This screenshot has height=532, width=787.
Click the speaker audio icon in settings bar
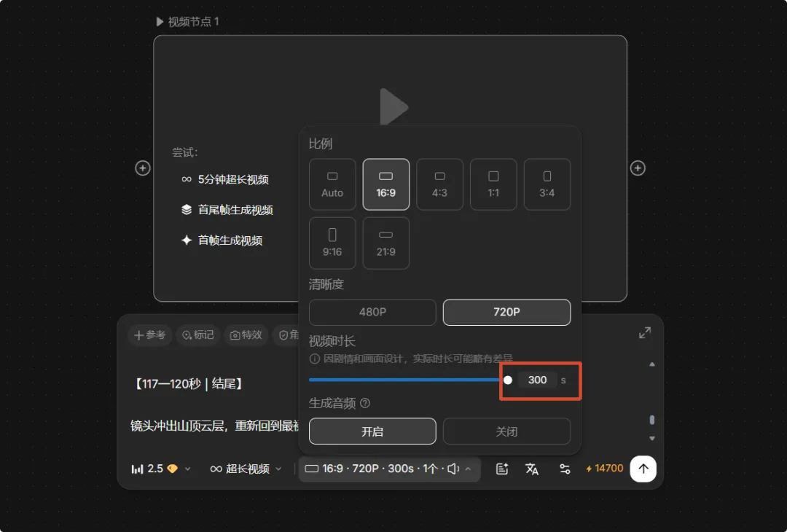tap(453, 469)
